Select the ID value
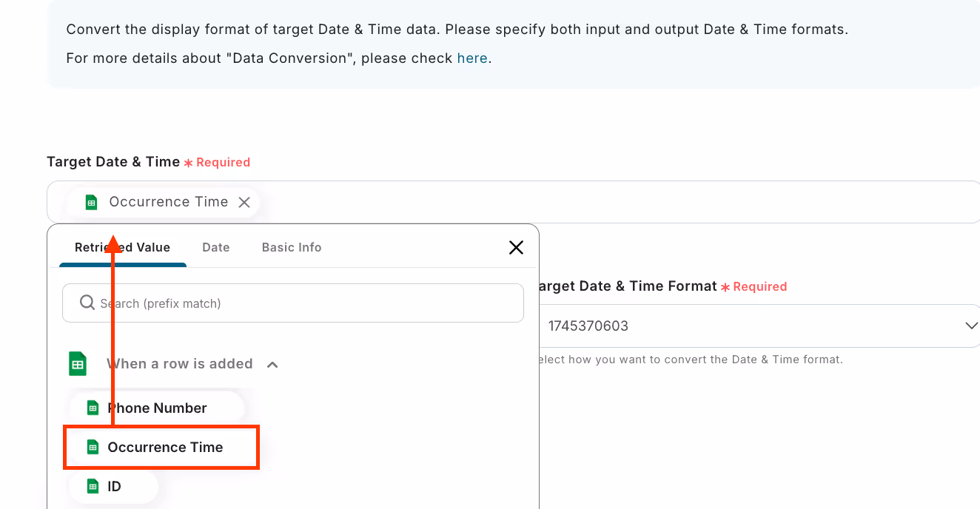Screen dimensions: 980x509 click(x=114, y=486)
